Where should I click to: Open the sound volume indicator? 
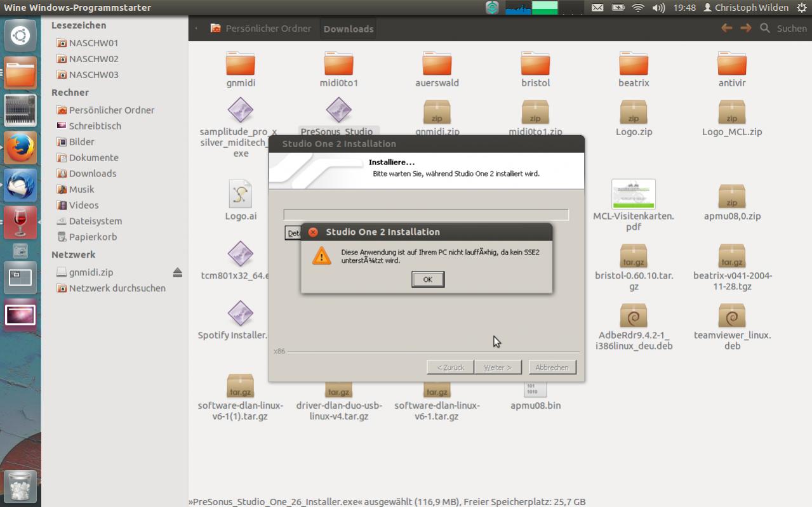pyautogui.click(x=658, y=8)
